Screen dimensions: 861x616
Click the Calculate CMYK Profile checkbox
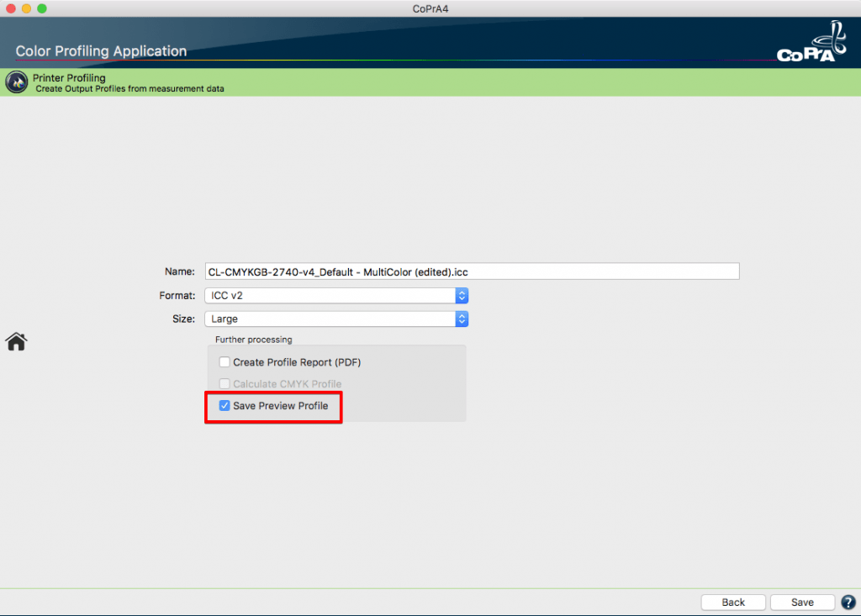pyautogui.click(x=224, y=384)
